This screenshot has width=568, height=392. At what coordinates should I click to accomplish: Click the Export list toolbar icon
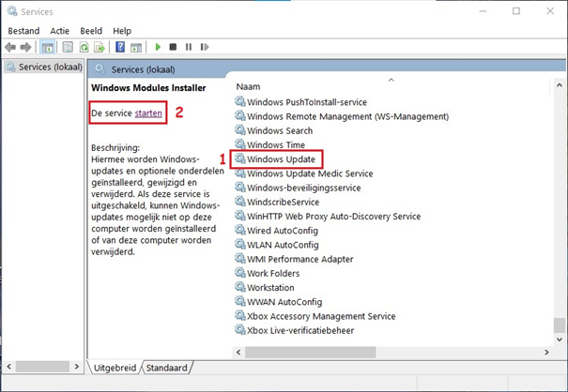pyautogui.click(x=100, y=47)
